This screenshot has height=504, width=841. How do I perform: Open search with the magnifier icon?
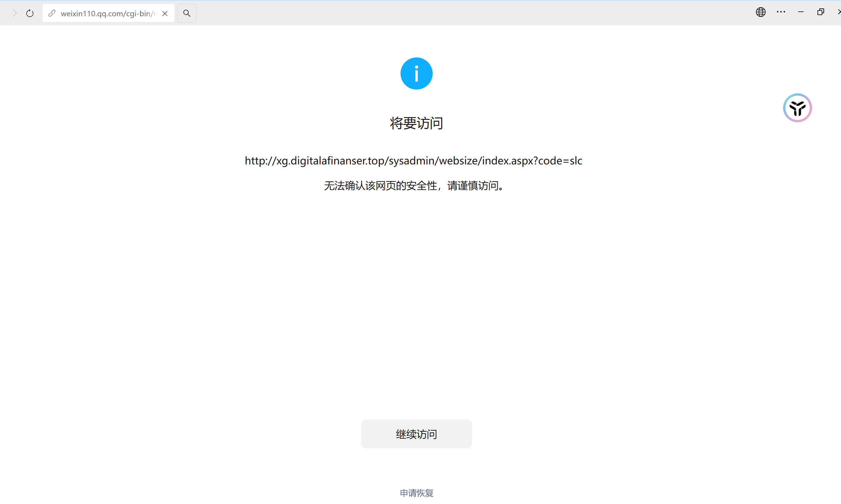(187, 13)
